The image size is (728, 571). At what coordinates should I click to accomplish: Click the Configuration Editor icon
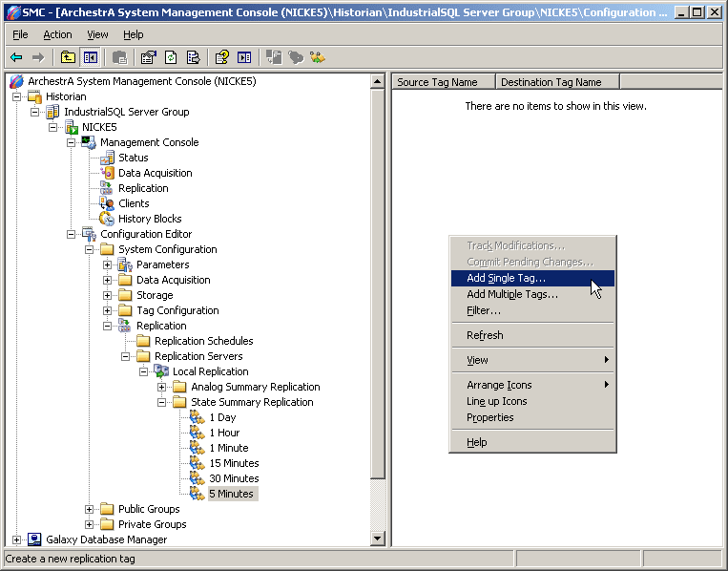pyautogui.click(x=89, y=234)
